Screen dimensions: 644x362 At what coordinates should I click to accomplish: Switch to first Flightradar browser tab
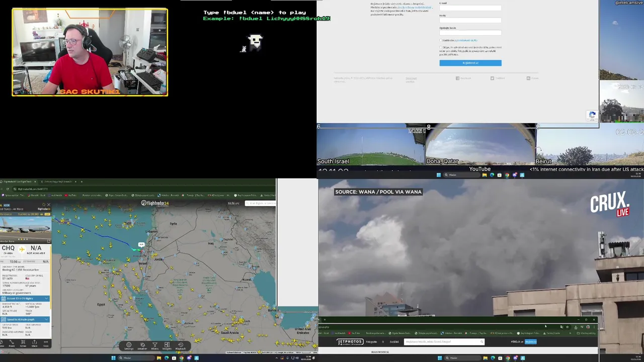18,182
